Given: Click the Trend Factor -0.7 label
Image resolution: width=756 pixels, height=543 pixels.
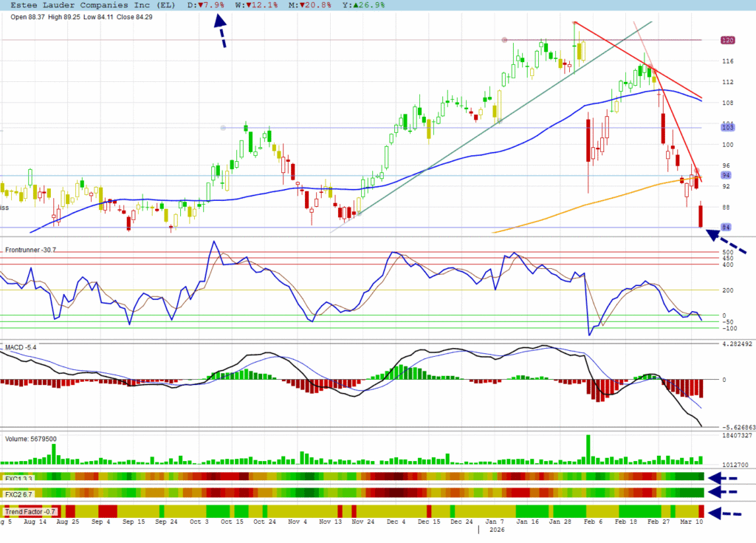Looking at the screenshot, I should 31,511.
